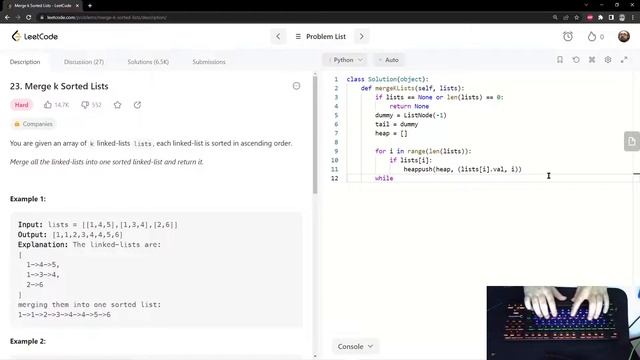Click browser forward button
640x360 pixels.
(18, 18)
